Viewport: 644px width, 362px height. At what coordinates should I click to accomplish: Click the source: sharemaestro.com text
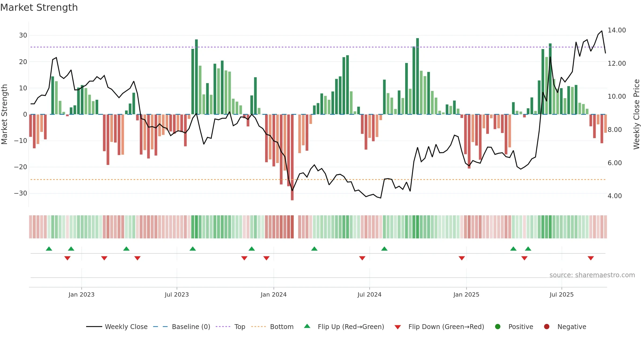pyautogui.click(x=592, y=275)
